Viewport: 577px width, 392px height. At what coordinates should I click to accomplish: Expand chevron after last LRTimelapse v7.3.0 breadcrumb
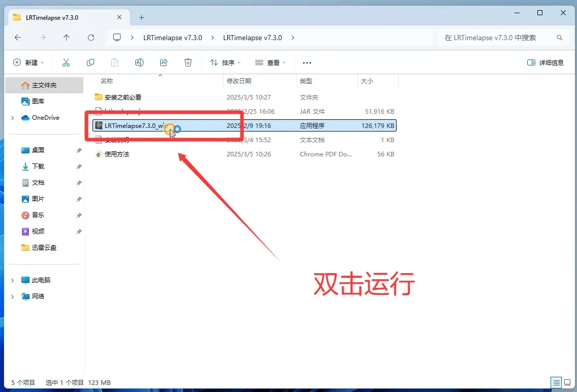(293, 38)
